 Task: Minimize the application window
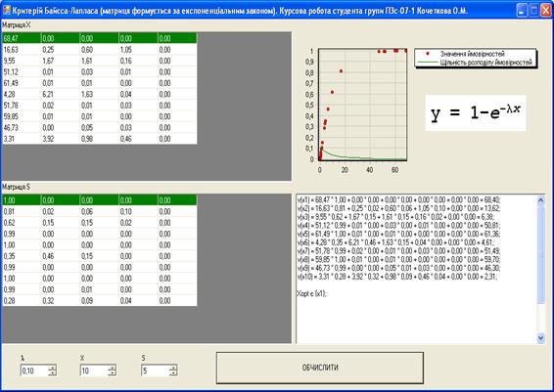tap(522, 10)
